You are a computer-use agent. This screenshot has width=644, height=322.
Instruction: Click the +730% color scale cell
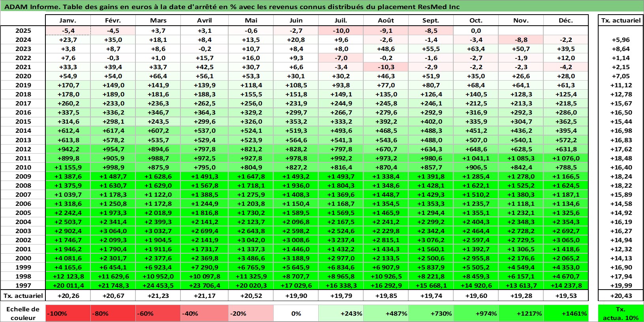[x=431, y=313]
